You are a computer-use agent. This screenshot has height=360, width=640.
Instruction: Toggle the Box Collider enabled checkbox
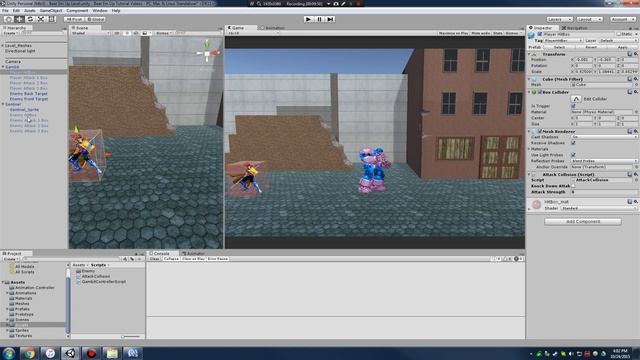[x=540, y=92]
